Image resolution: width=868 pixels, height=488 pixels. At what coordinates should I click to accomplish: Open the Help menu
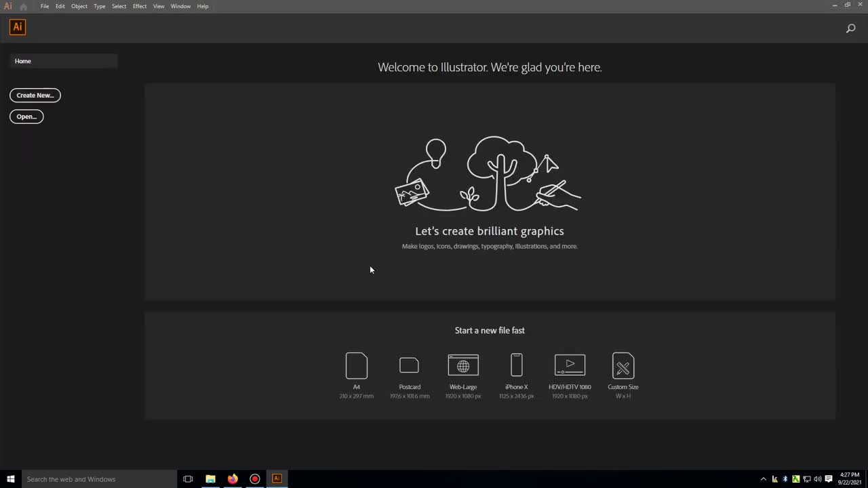tap(203, 6)
